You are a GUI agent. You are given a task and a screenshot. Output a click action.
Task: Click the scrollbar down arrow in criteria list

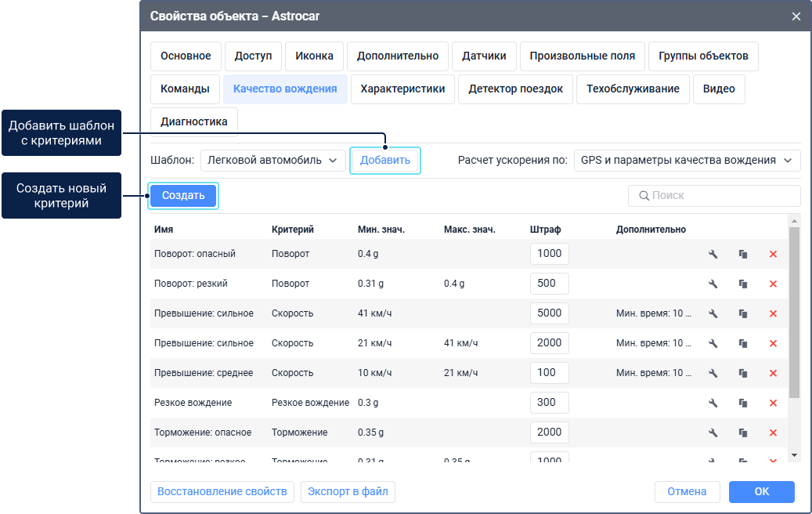pyautogui.click(x=794, y=454)
